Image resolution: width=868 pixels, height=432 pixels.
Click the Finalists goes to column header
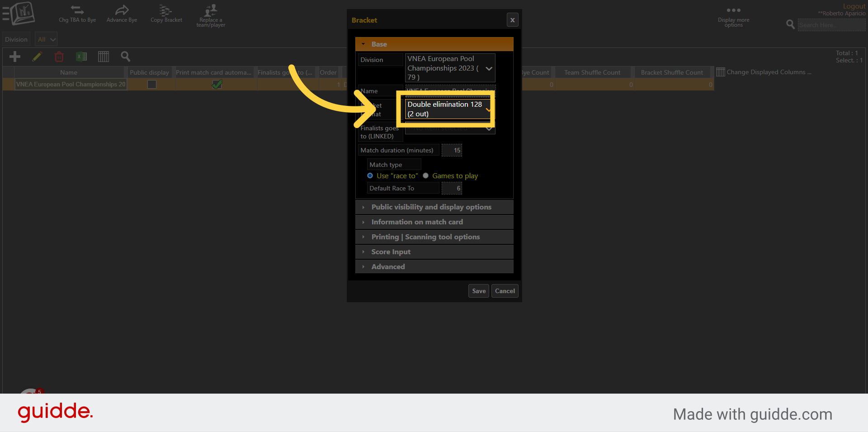pyautogui.click(x=285, y=72)
